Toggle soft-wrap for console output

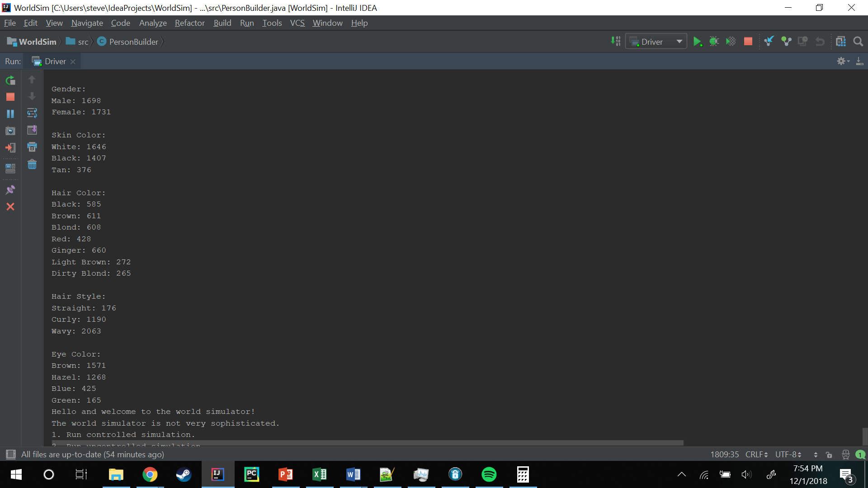pos(32,113)
